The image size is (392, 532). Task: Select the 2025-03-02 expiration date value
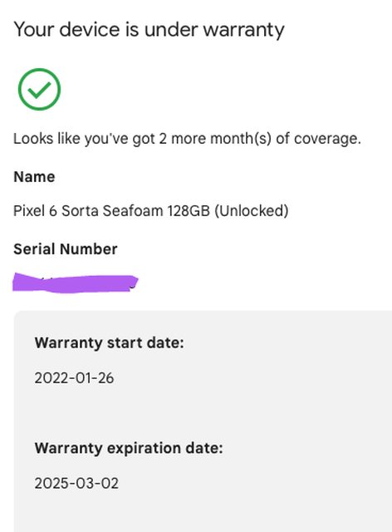tap(76, 483)
